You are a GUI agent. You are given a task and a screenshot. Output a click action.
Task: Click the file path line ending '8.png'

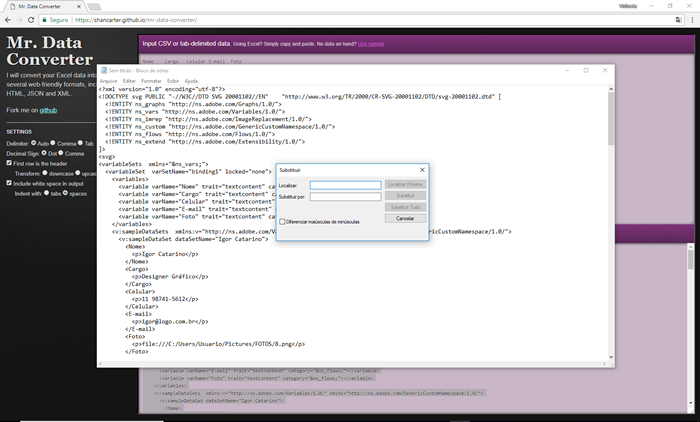click(x=219, y=344)
